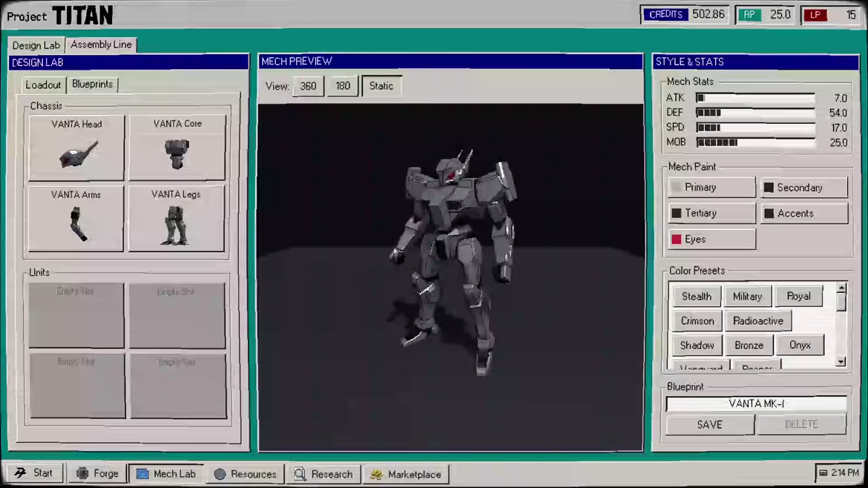This screenshot has width=868, height=488.
Task: Click the color presets scroll down arrow
Action: 841,361
